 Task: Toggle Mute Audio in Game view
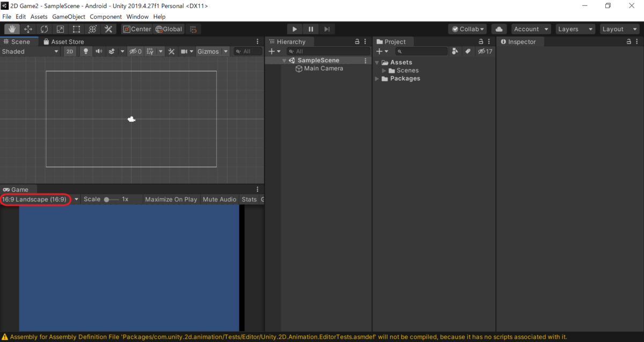219,199
